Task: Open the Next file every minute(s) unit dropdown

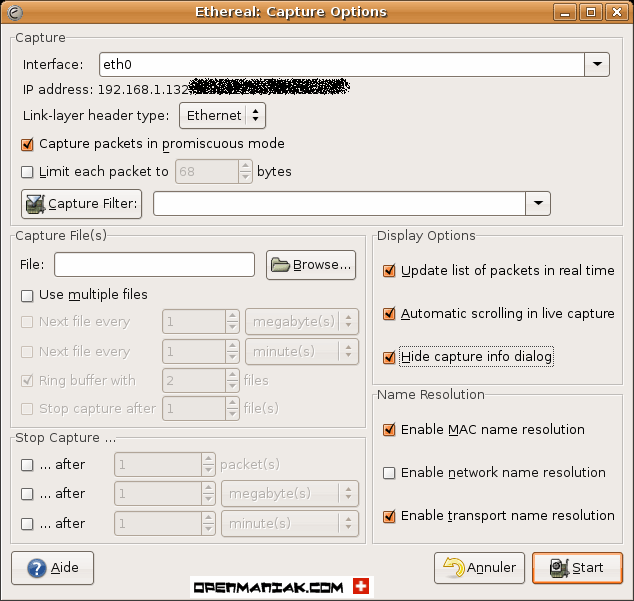Action: point(302,351)
